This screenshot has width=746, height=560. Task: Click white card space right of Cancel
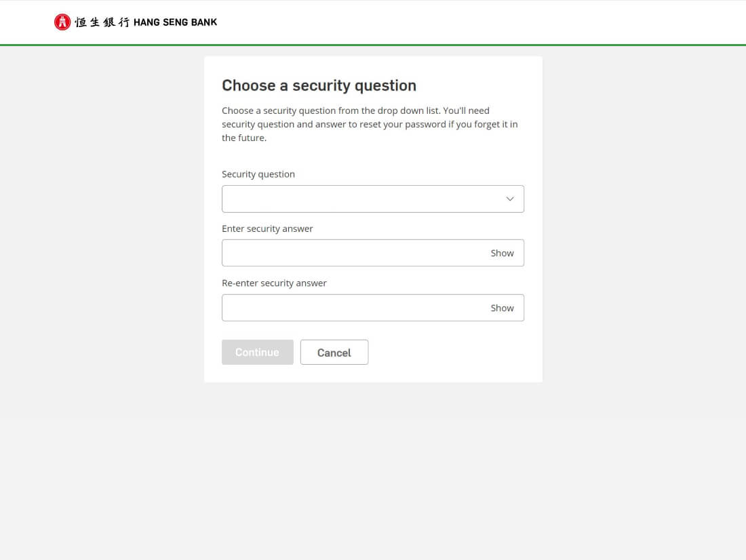tap(454, 353)
